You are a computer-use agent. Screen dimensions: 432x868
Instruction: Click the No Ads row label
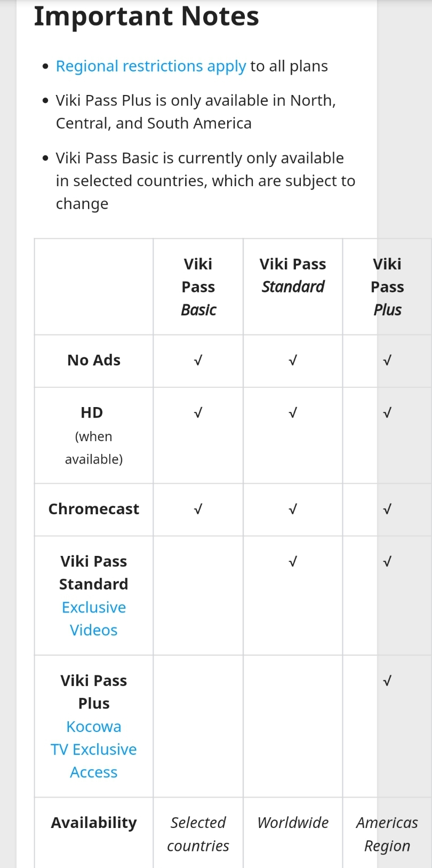[x=94, y=361]
